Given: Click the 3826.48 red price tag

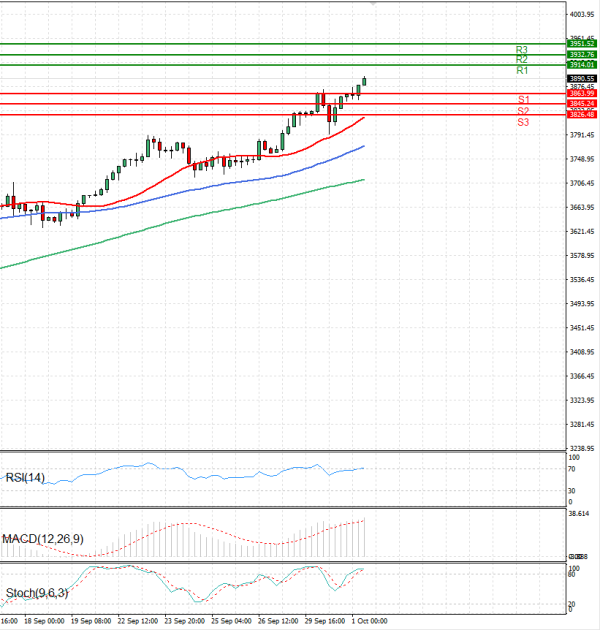Looking at the screenshot, I should pyautogui.click(x=581, y=114).
